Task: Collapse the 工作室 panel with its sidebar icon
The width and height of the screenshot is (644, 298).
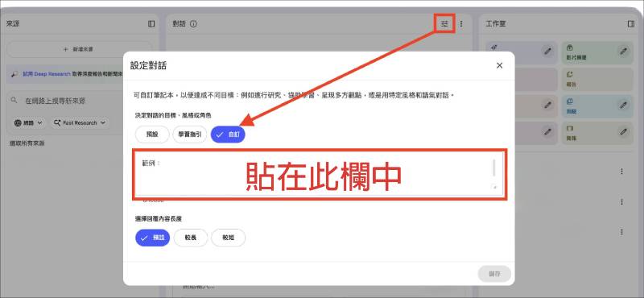Action: click(x=631, y=24)
